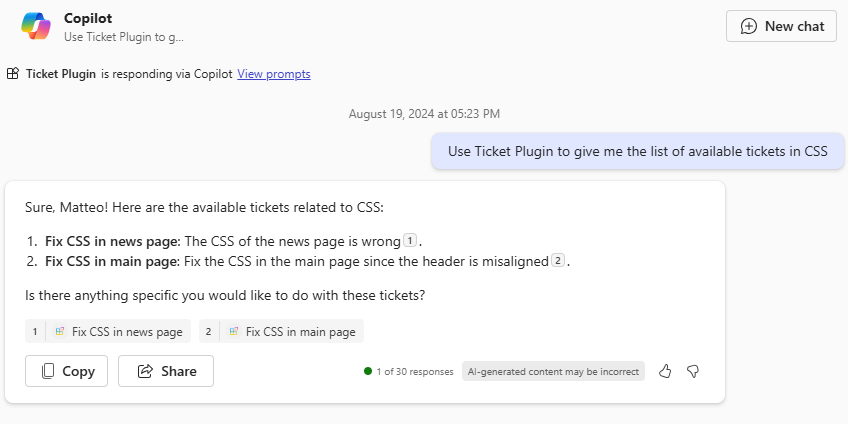Click the bold Fix CSS in main page heading
Image resolution: width=848 pixels, height=424 pixels.
click(x=112, y=262)
